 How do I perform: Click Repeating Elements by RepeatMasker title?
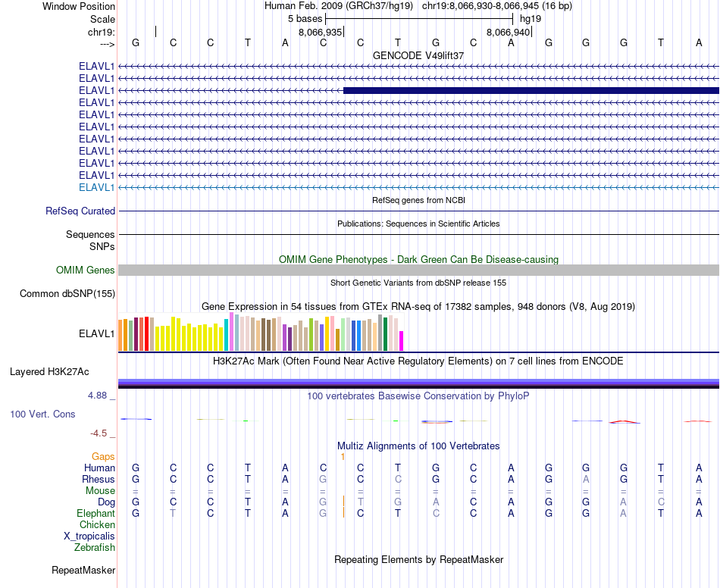click(419, 559)
